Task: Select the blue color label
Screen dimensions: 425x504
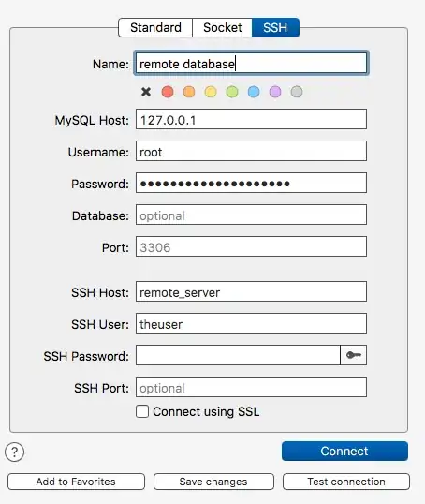Action: coord(254,92)
